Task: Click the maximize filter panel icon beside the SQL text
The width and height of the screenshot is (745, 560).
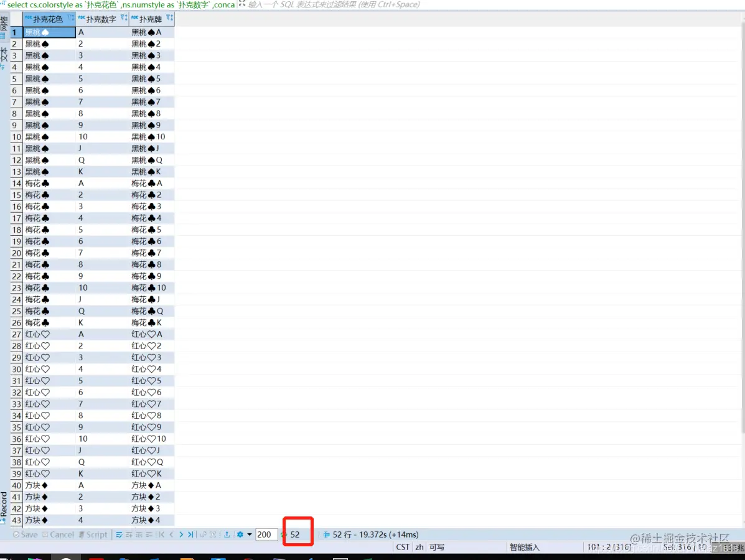Action: [242, 4]
